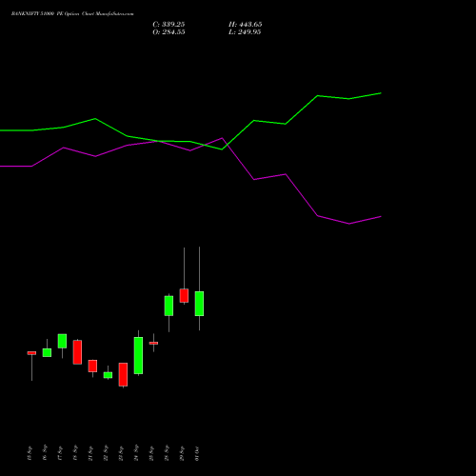The width and height of the screenshot is (476, 476).
Task: Click the 01 Oct green candlestick
Action: tap(199, 304)
